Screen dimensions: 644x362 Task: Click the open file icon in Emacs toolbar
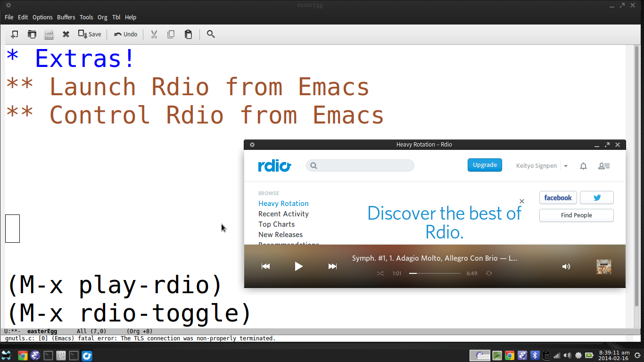32,34
